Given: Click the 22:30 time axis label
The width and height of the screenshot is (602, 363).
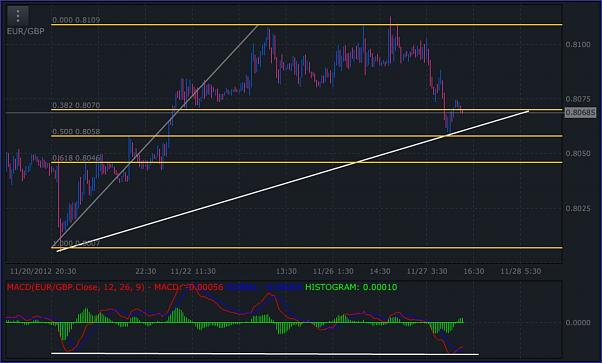Looking at the screenshot, I should pyautogui.click(x=146, y=271).
